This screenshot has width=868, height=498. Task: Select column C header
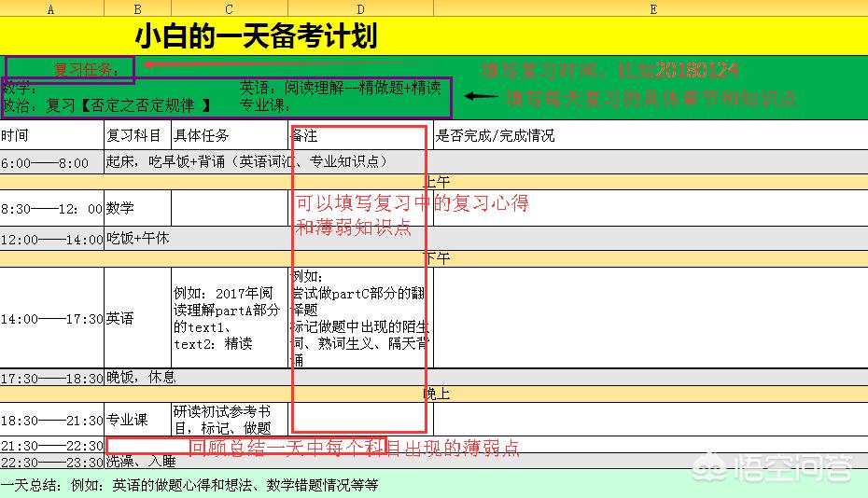tap(230, 8)
